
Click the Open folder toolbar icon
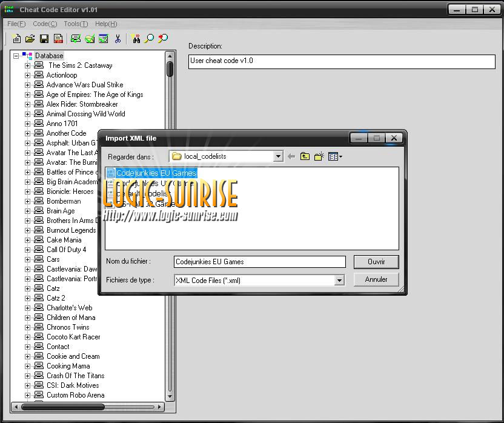pyautogui.click(x=30, y=39)
